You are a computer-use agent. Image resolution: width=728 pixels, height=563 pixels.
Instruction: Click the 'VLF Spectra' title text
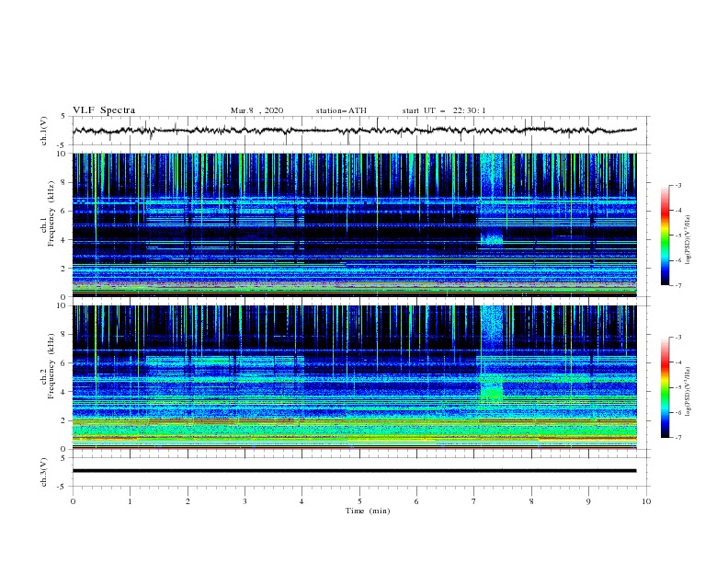104,110
